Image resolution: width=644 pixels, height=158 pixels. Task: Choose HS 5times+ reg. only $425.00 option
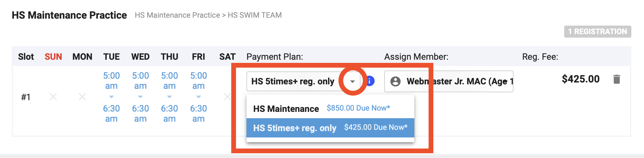point(330,128)
